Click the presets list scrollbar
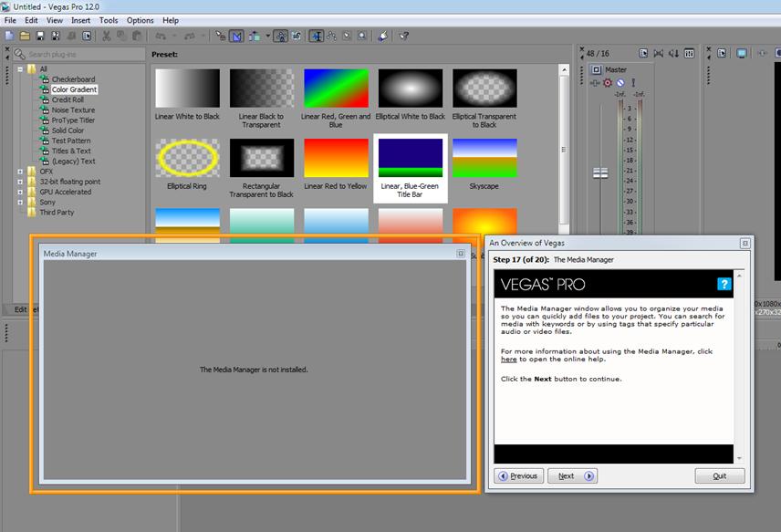Screen dimensions: 781x532 564,149
